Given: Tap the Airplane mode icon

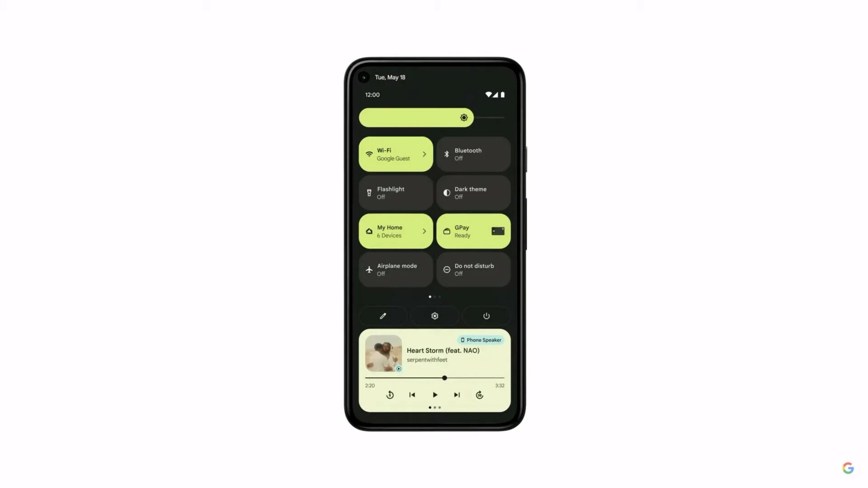Looking at the screenshot, I should [x=369, y=269].
